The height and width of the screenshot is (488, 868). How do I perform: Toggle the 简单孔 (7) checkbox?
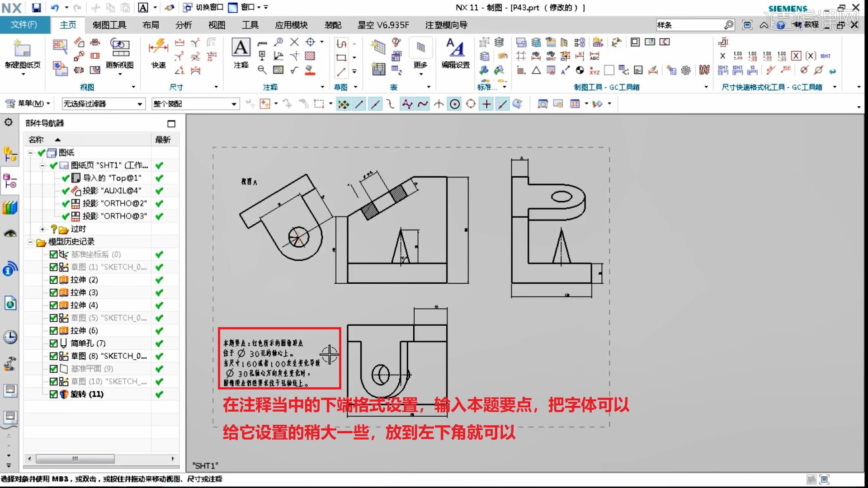click(53, 343)
